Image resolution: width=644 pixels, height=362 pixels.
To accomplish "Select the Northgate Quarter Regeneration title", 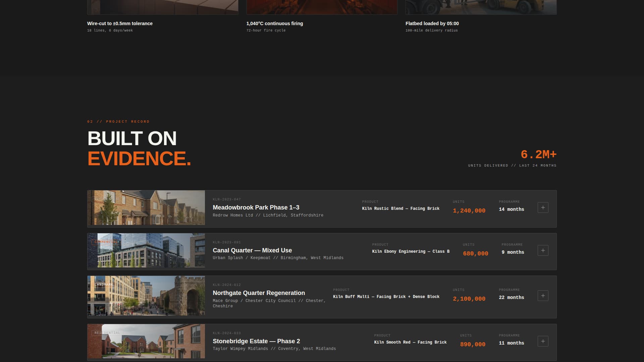I will [259, 293].
